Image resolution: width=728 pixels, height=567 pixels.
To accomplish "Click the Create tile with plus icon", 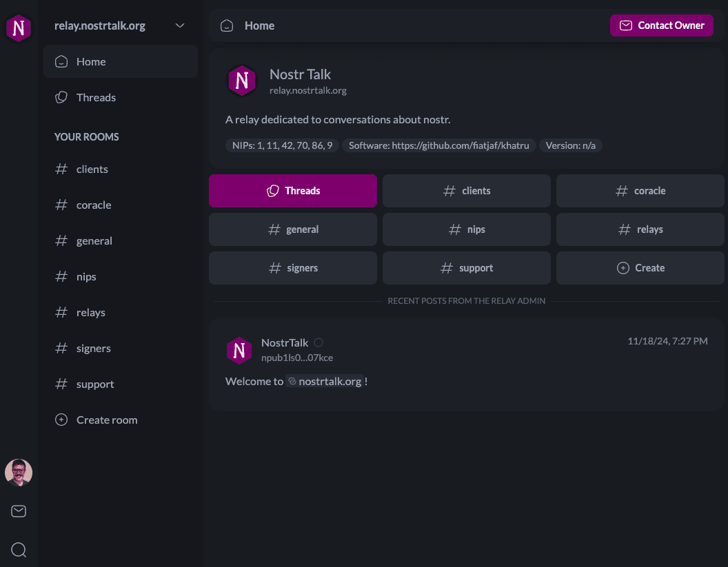I will click(640, 268).
